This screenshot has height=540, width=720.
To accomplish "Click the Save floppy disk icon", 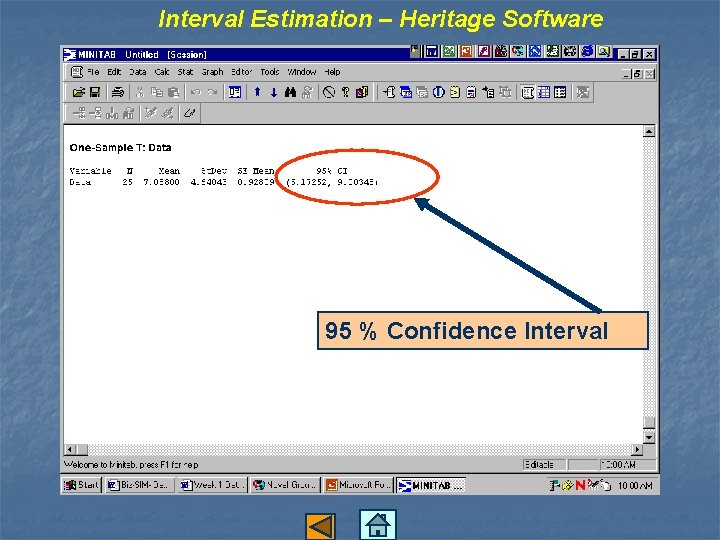I will (95, 92).
